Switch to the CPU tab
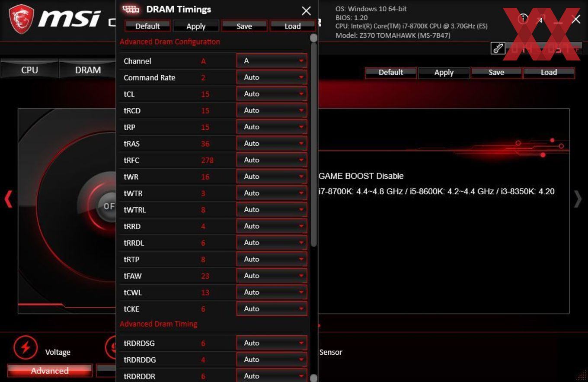This screenshot has width=588, height=382. (x=29, y=70)
